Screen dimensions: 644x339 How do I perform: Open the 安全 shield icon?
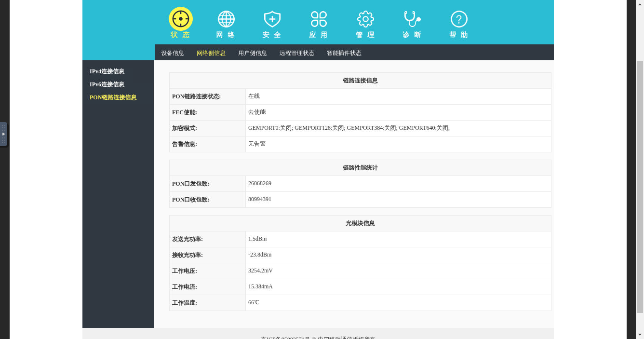(x=272, y=19)
